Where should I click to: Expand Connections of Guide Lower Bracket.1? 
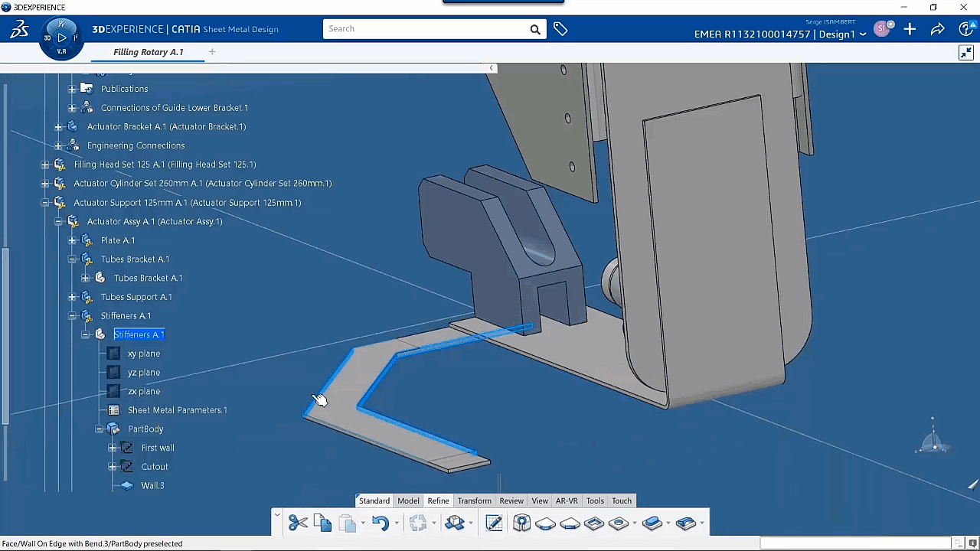pyautogui.click(x=72, y=108)
